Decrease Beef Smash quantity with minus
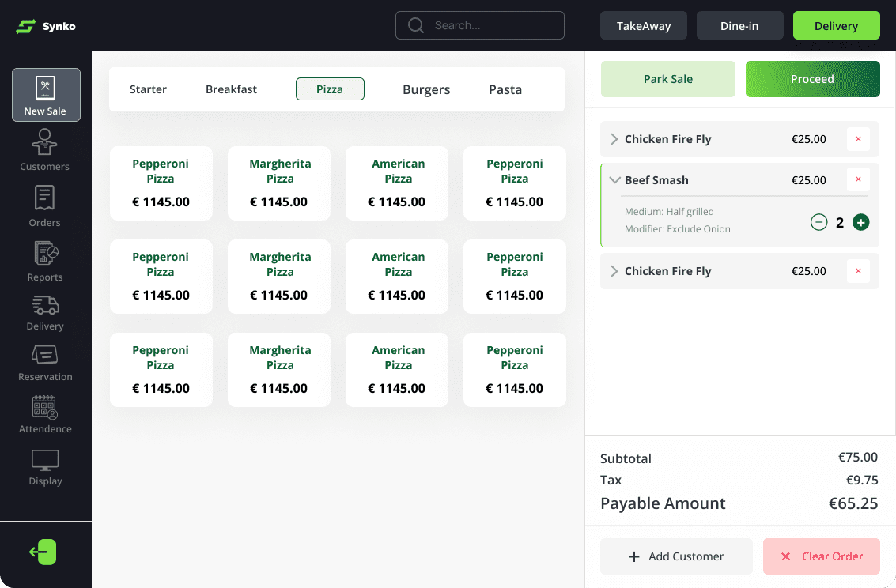Image resolution: width=896 pixels, height=588 pixels. click(818, 222)
